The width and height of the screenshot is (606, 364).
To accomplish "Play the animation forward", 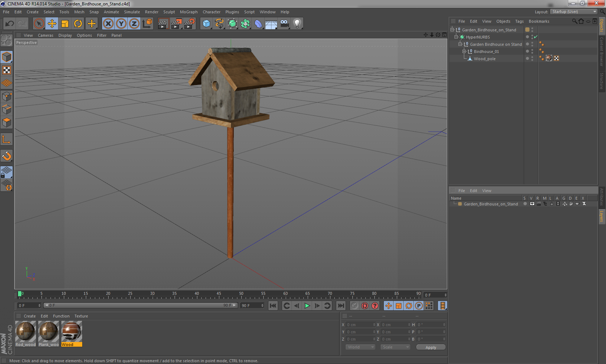I will coord(307,306).
